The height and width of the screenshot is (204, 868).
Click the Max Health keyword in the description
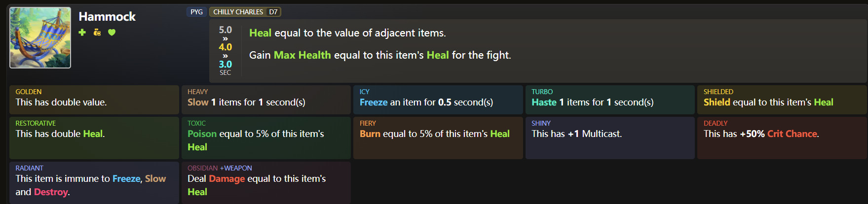pyautogui.click(x=302, y=55)
